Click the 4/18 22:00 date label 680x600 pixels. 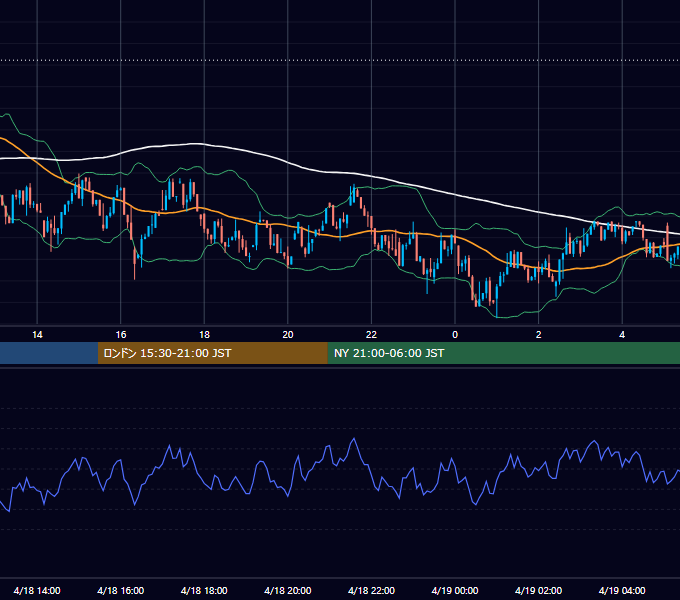pos(371,590)
